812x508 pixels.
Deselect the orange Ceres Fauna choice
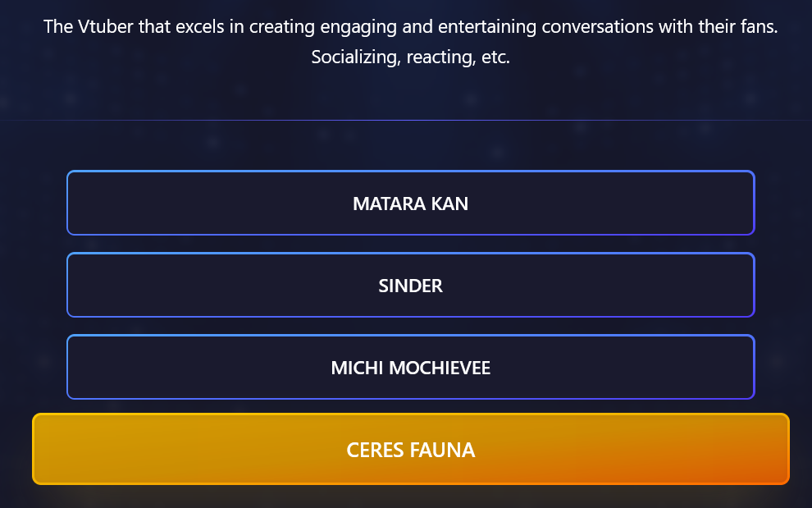[x=410, y=449]
